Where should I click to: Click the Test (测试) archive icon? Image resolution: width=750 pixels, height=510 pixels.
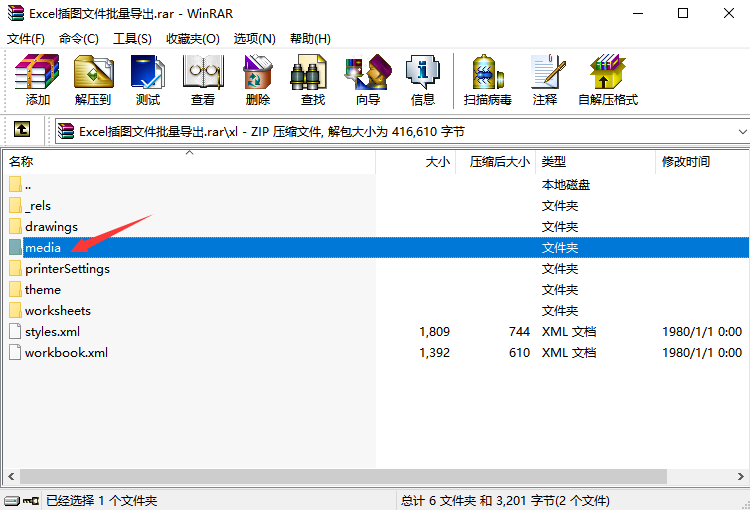[x=148, y=72]
